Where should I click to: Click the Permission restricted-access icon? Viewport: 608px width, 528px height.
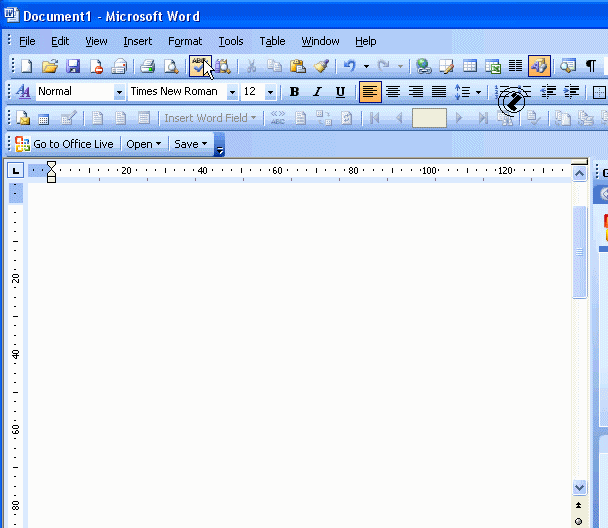tap(96, 66)
